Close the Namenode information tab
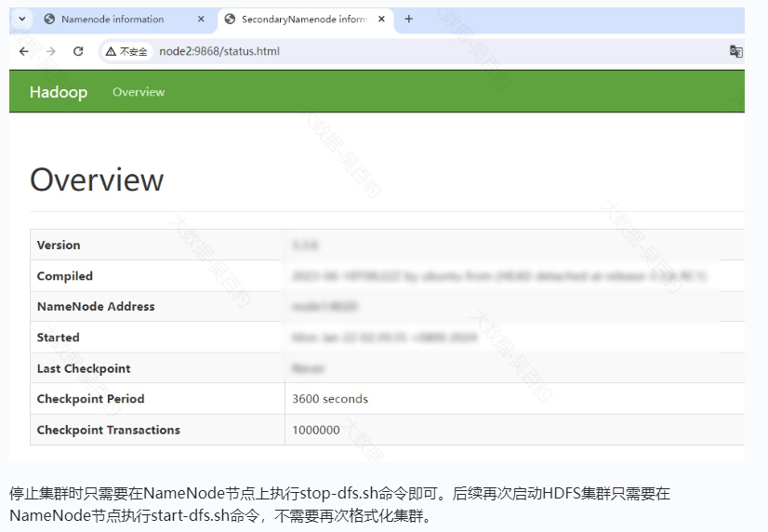 point(201,20)
